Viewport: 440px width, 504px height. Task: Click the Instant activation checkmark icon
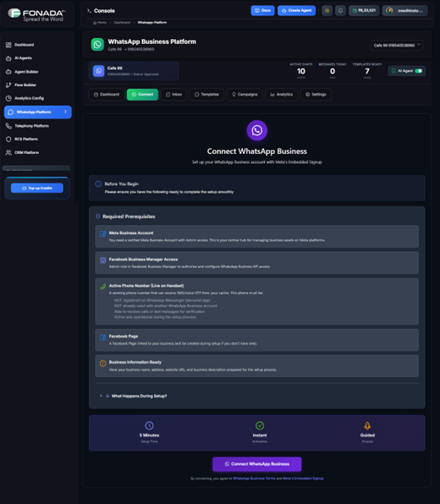260,425
